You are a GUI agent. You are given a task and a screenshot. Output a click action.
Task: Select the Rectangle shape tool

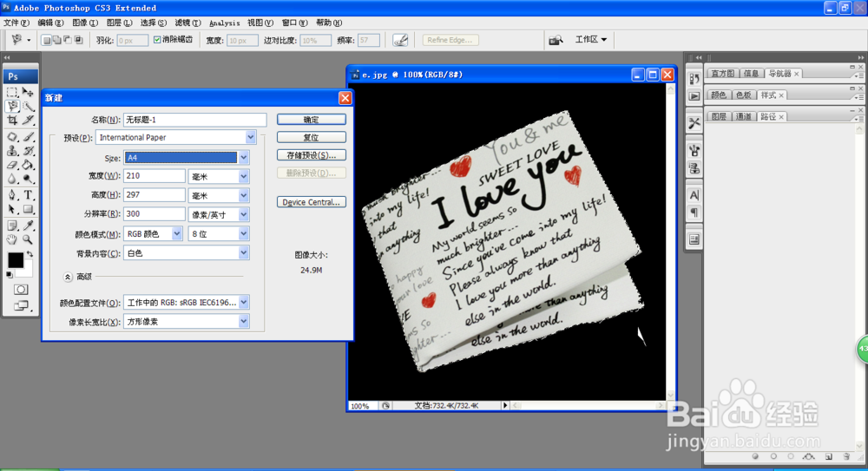pyautogui.click(x=28, y=209)
